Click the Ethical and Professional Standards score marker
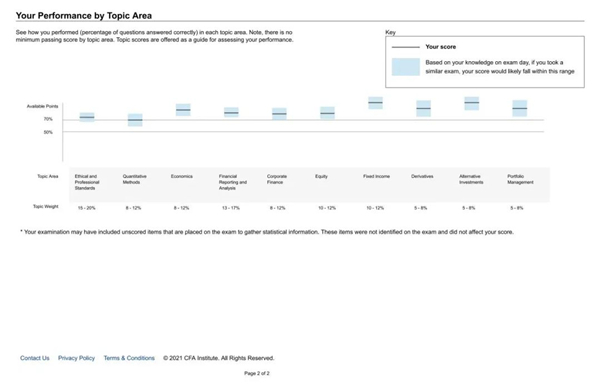 coord(87,117)
